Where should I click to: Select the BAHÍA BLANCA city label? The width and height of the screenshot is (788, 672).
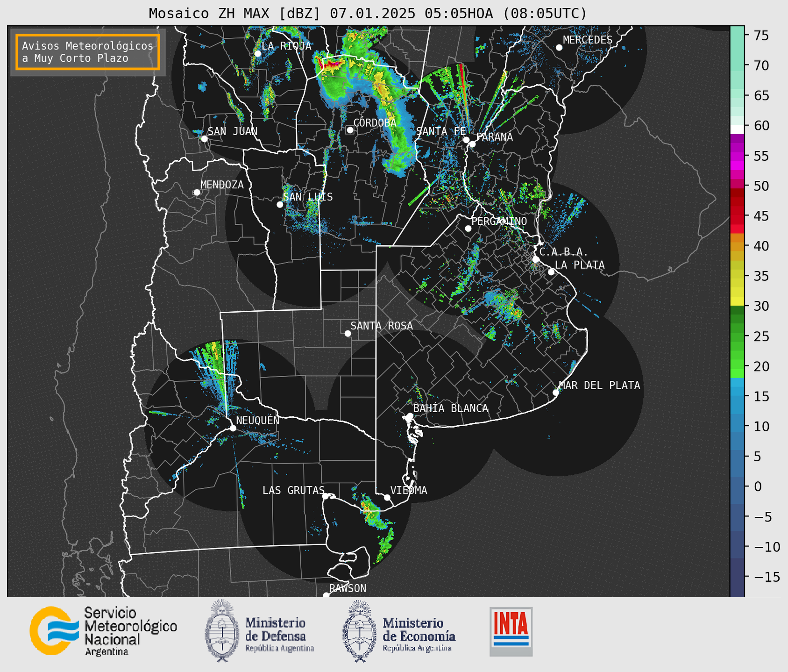coord(451,408)
